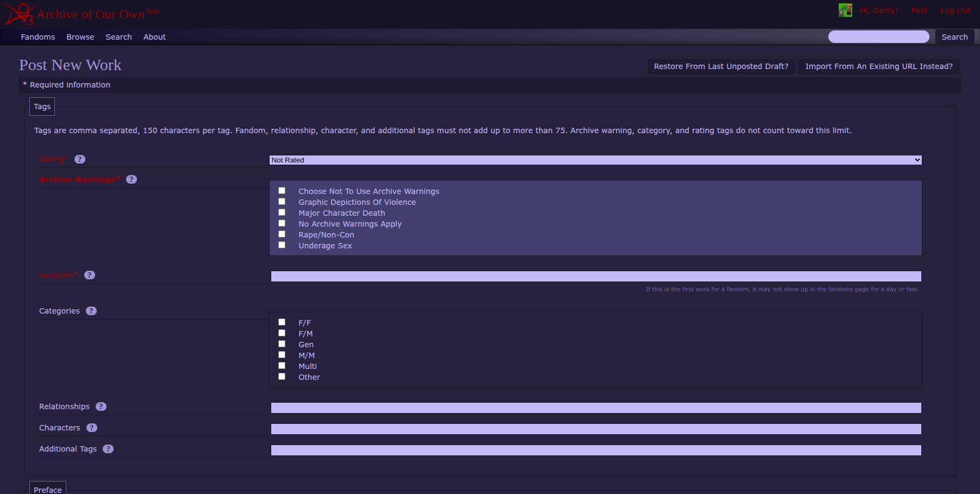
Task: Click Import From An Existing URL Instead
Action: point(878,66)
